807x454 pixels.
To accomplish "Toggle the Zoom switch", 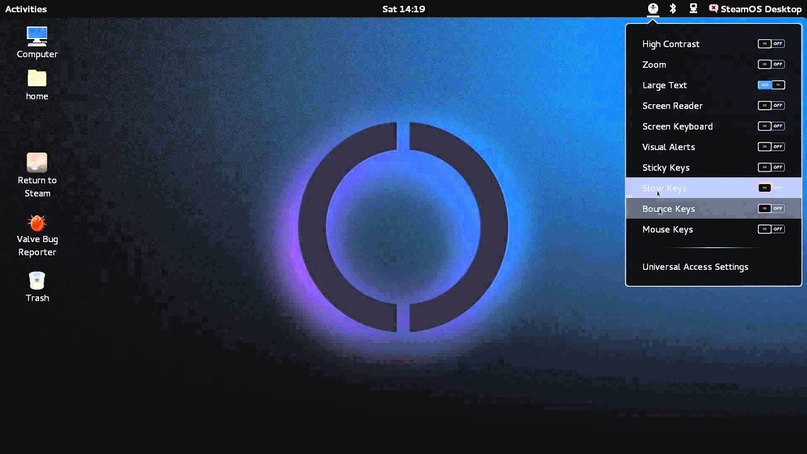I will pos(771,64).
